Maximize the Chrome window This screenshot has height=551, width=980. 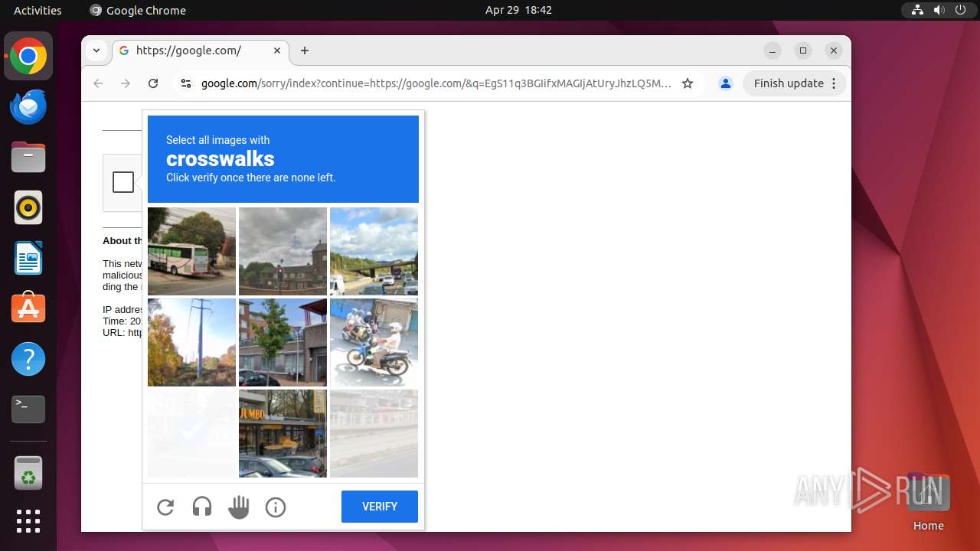pos(803,51)
